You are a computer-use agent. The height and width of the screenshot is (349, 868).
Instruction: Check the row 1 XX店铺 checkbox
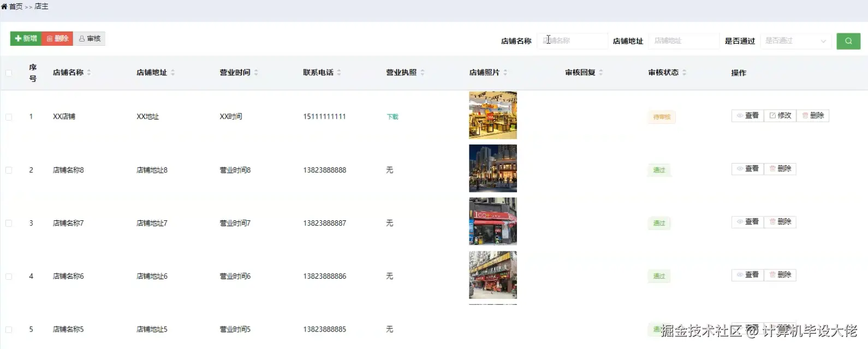9,117
